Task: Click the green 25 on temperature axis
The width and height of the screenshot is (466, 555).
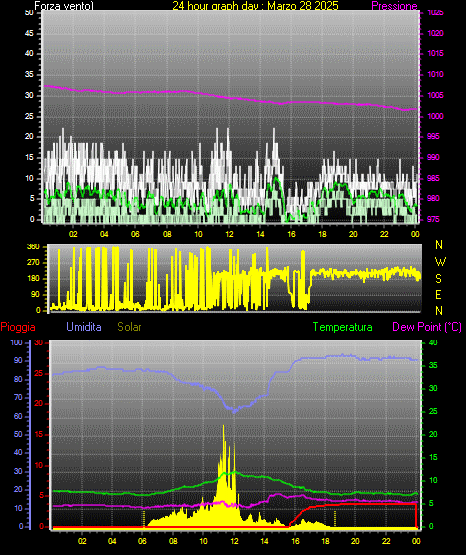Action: 433,411
